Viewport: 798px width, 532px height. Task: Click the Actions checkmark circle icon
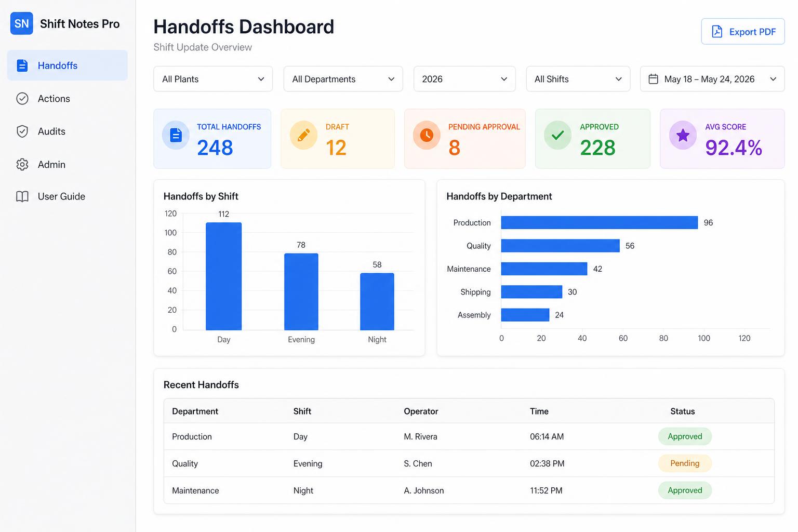[22, 99]
